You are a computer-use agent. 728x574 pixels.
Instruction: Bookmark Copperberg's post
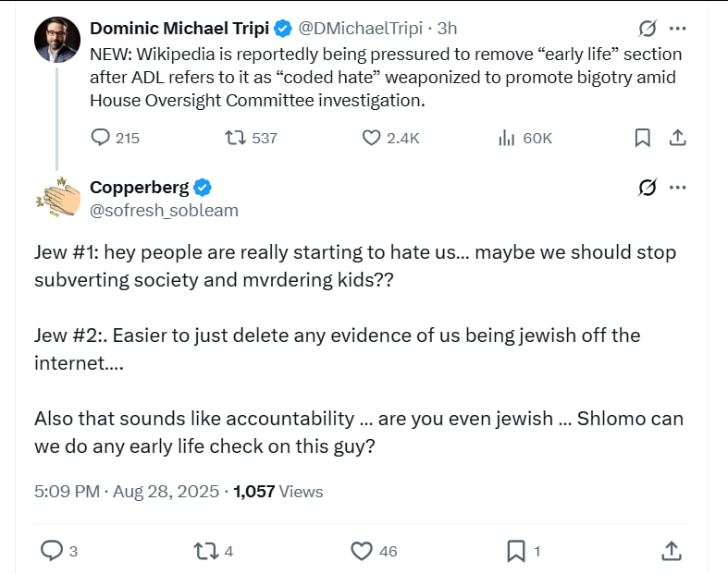(x=516, y=551)
